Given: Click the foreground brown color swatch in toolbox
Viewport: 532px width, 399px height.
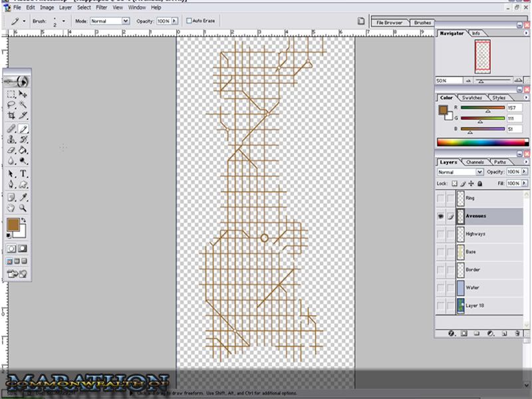Looking at the screenshot, I should click(x=13, y=225).
